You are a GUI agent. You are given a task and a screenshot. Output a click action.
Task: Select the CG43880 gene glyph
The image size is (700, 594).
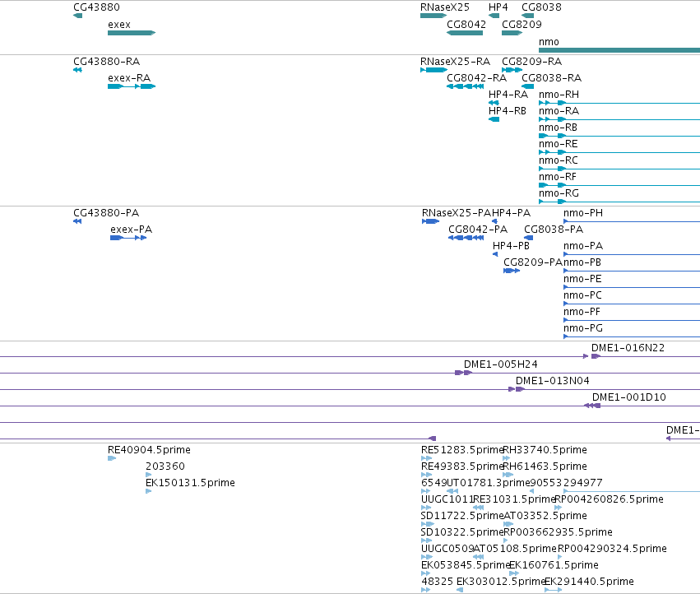click(77, 16)
